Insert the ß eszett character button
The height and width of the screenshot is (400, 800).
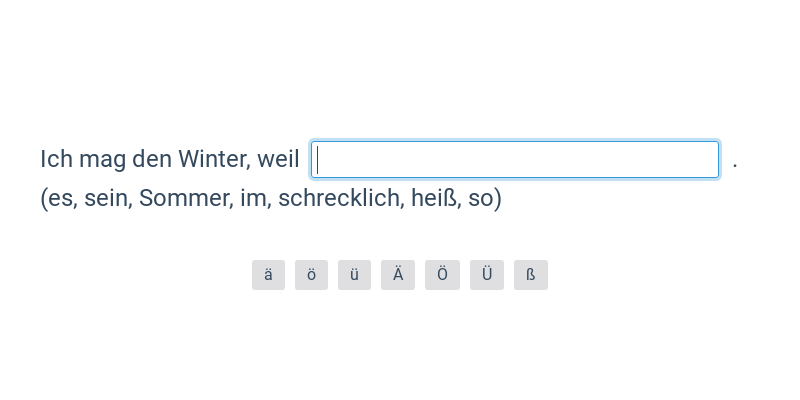click(x=531, y=275)
